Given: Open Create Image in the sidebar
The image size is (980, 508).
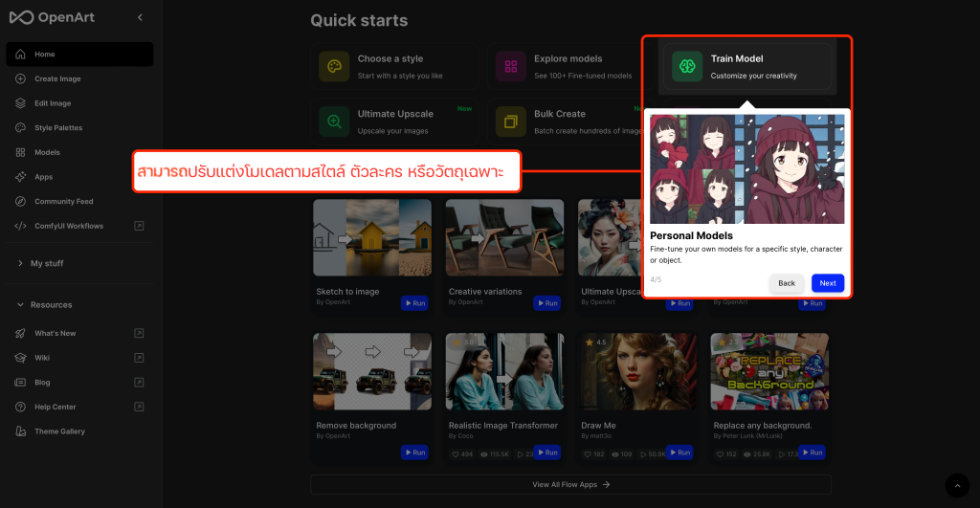Looking at the screenshot, I should point(57,78).
